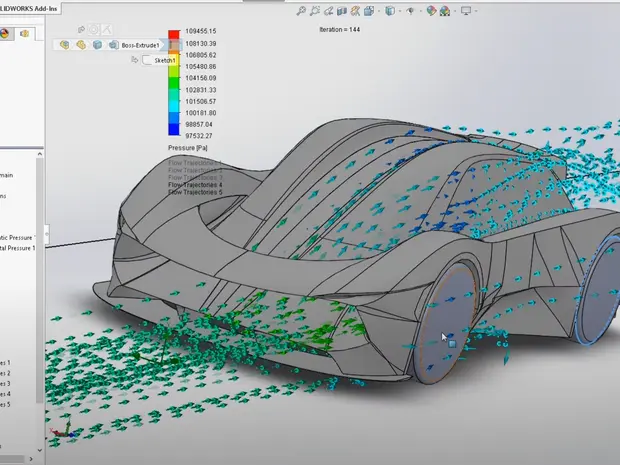Click the Pressure [Pa] legend title
Viewport: 620px width, 465px height.
click(188, 148)
